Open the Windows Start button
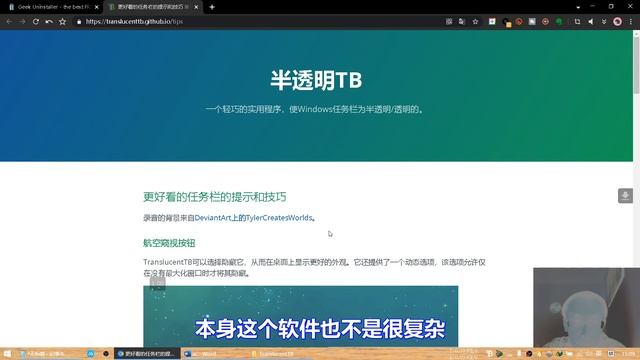 [7, 353]
